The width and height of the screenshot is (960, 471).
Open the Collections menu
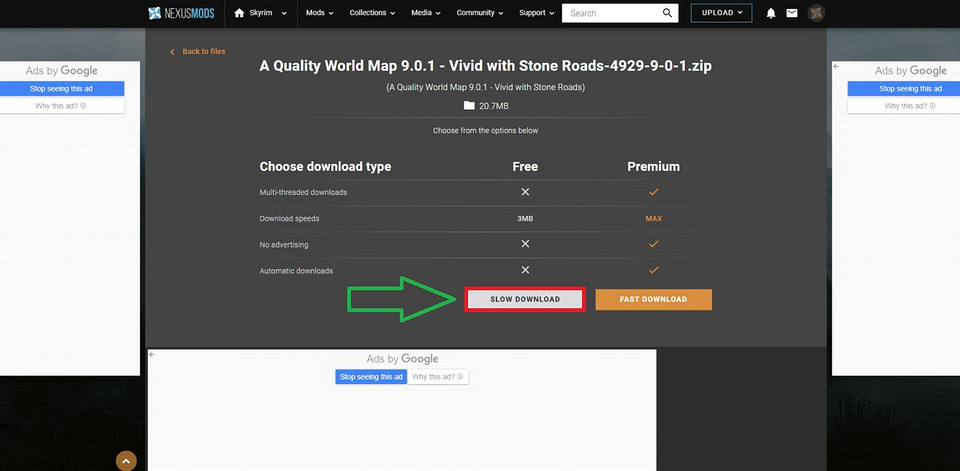tap(372, 13)
